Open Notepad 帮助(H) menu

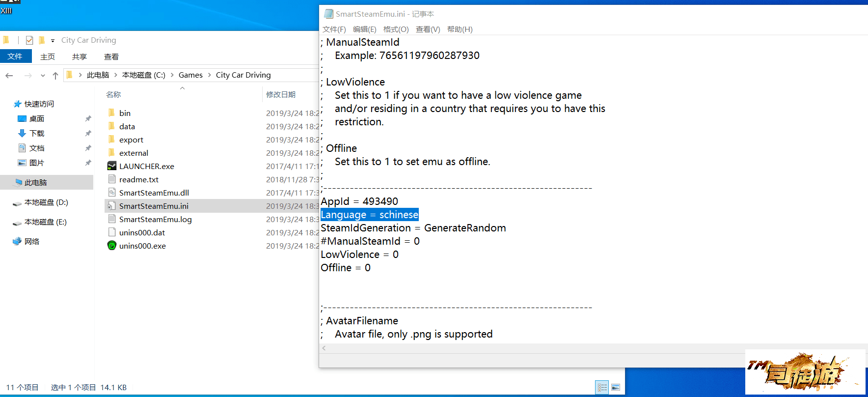pyautogui.click(x=460, y=29)
